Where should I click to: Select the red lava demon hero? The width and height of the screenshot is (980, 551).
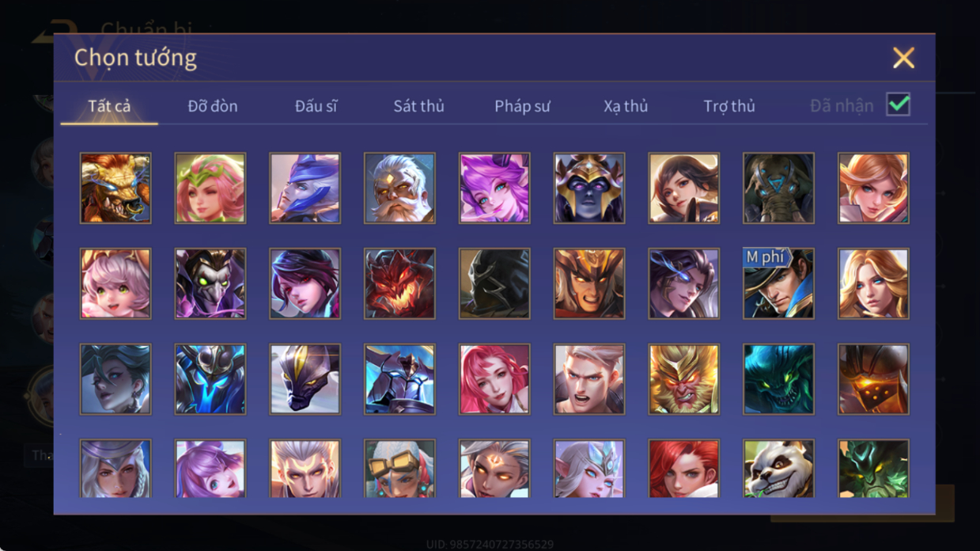coord(399,283)
